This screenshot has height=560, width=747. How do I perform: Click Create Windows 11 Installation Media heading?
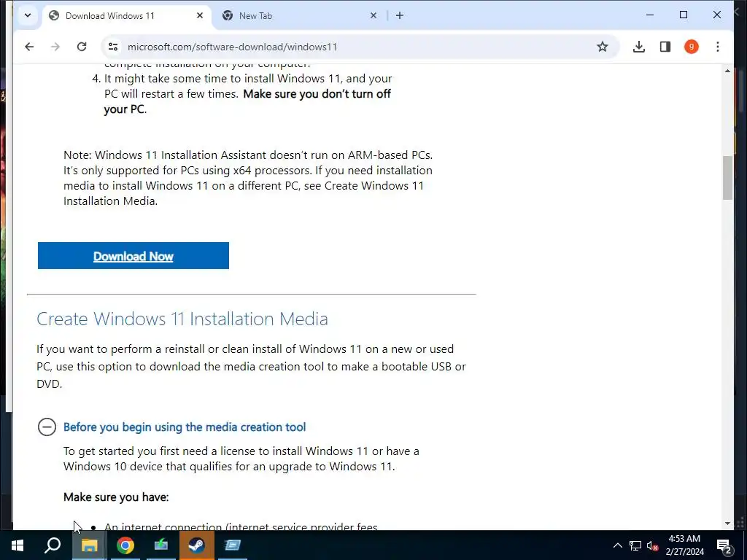(182, 319)
